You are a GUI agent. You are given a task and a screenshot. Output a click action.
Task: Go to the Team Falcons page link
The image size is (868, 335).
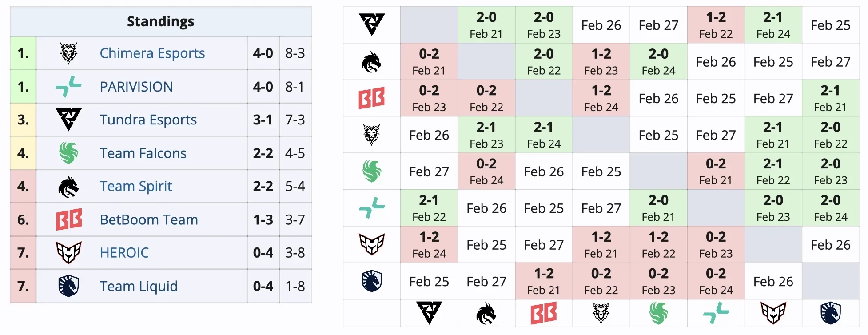tap(143, 153)
